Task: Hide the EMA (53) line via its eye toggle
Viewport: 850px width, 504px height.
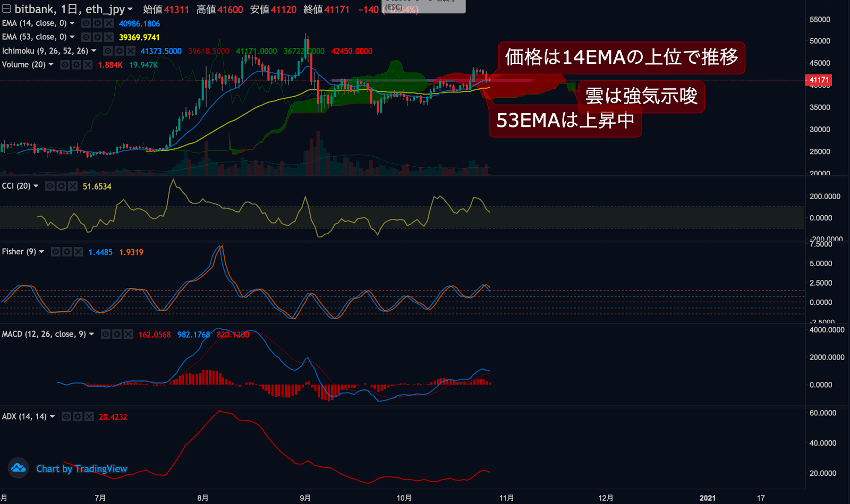Action: 85,37
